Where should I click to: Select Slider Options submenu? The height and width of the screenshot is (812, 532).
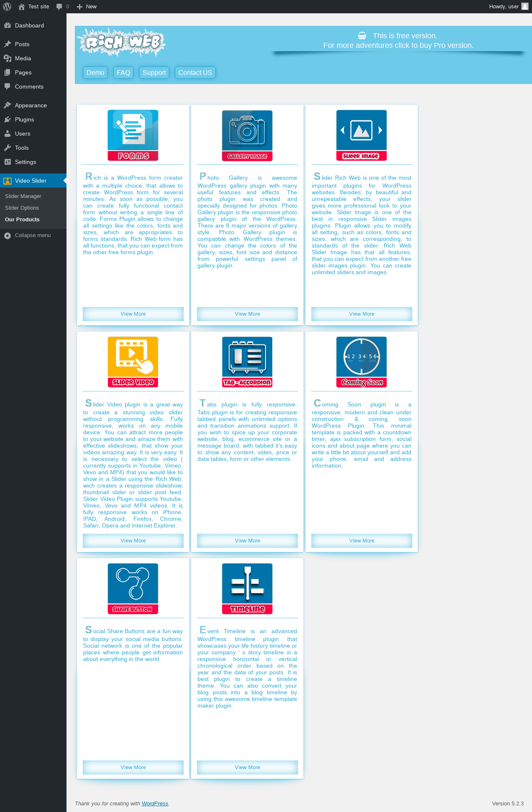point(22,208)
